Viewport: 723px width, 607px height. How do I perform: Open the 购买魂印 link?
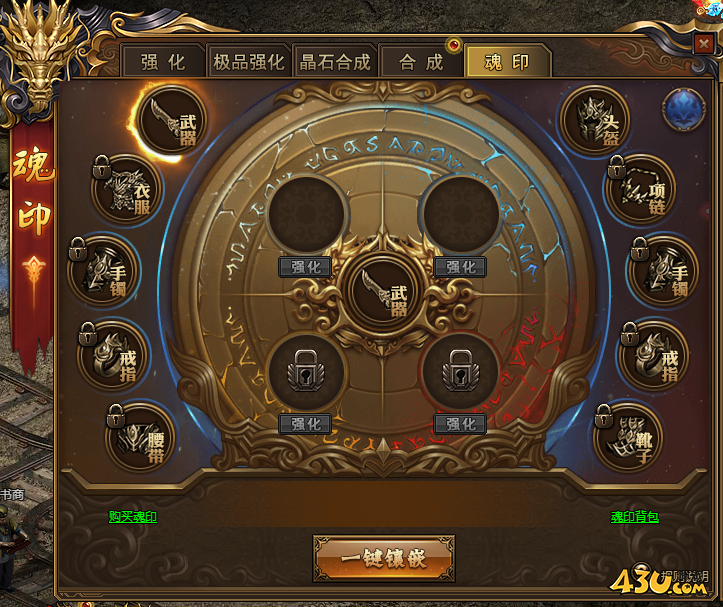pos(133,517)
